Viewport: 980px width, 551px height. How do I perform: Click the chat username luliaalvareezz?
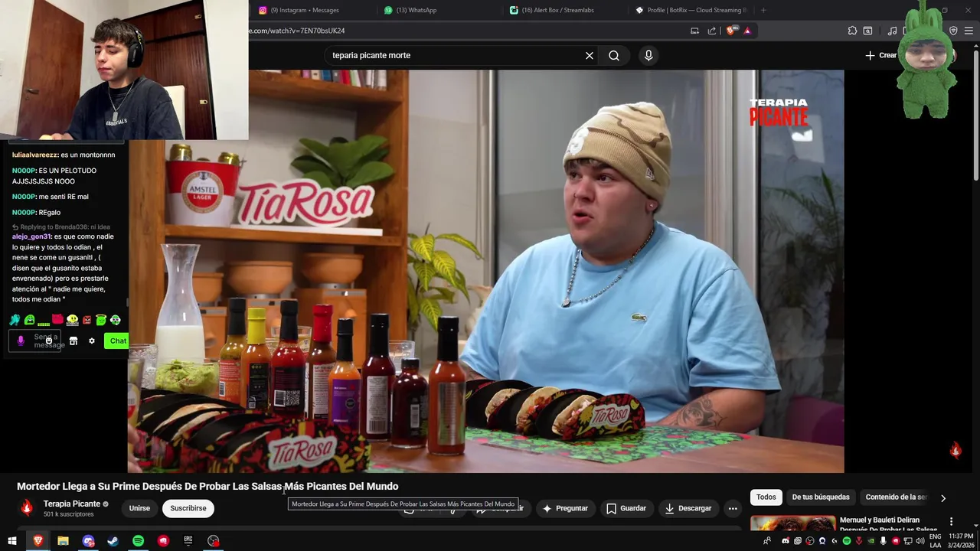pos(35,155)
